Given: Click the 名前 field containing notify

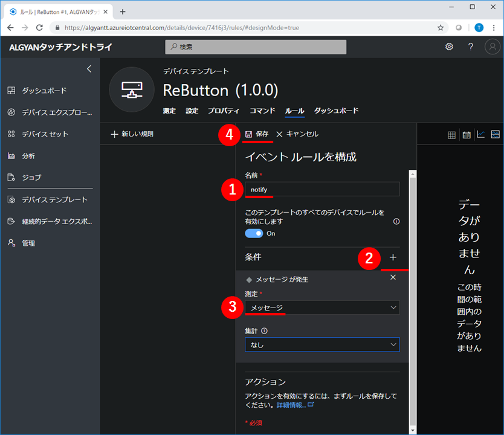Looking at the screenshot, I should click(x=322, y=189).
